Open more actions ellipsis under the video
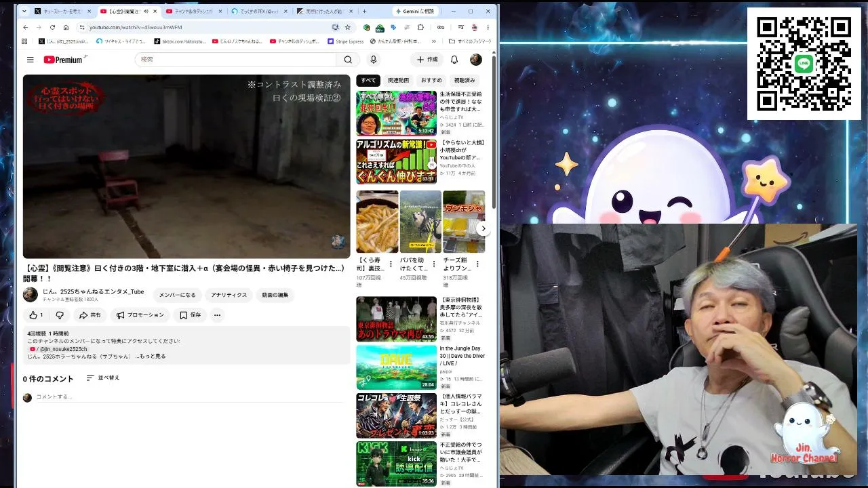This screenshot has width=868, height=488. [x=217, y=315]
